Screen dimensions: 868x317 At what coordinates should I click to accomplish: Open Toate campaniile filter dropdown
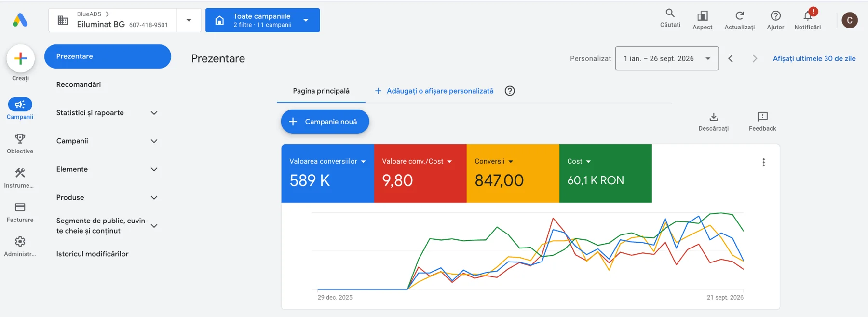tap(306, 20)
